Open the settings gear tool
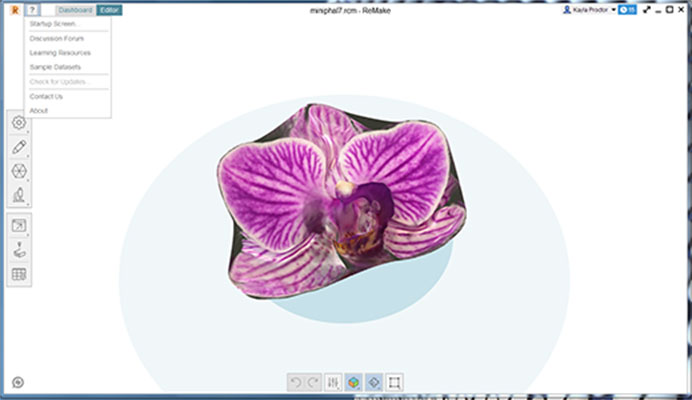This screenshot has width=692, height=400. point(19,122)
